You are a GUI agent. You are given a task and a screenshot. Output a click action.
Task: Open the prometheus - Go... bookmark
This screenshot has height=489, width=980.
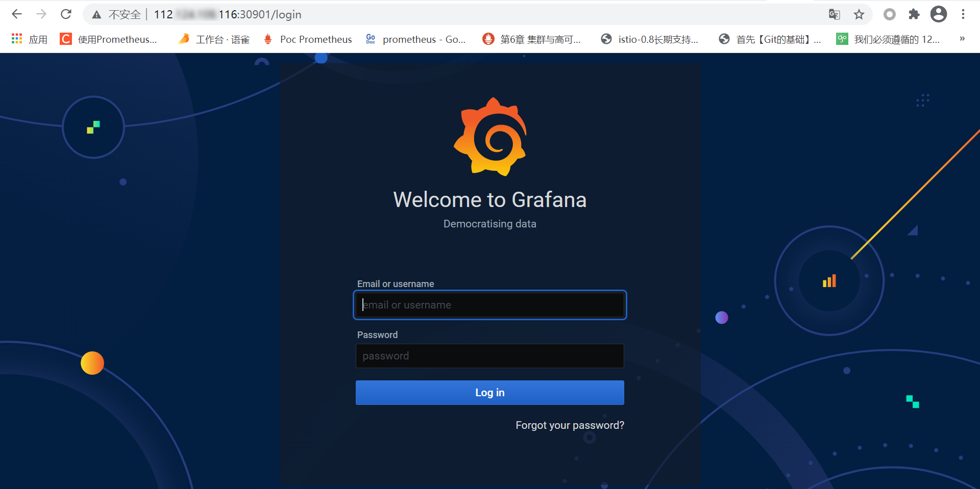point(415,39)
